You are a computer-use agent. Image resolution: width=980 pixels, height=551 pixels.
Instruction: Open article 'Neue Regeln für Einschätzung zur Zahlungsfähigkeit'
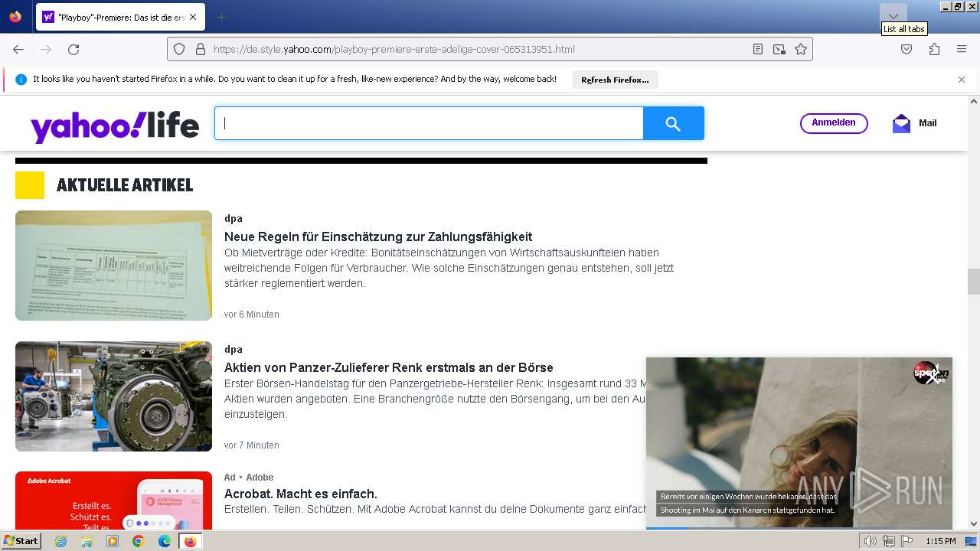pos(378,237)
